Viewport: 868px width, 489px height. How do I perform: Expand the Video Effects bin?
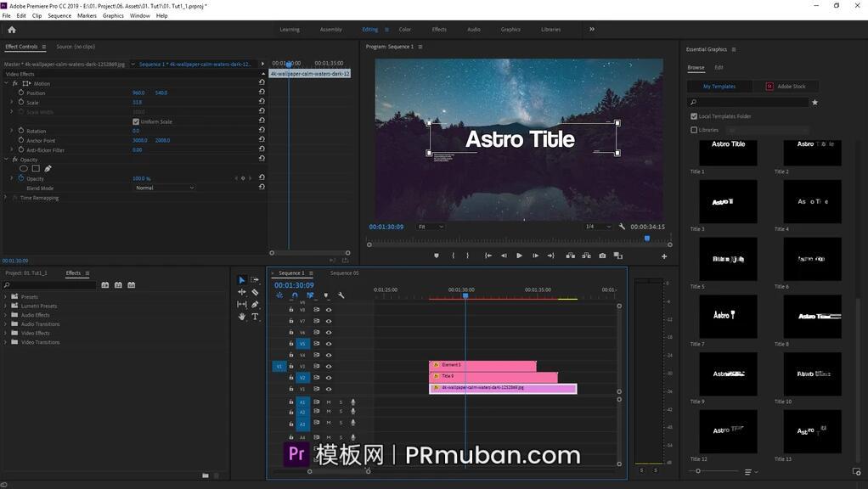7,333
